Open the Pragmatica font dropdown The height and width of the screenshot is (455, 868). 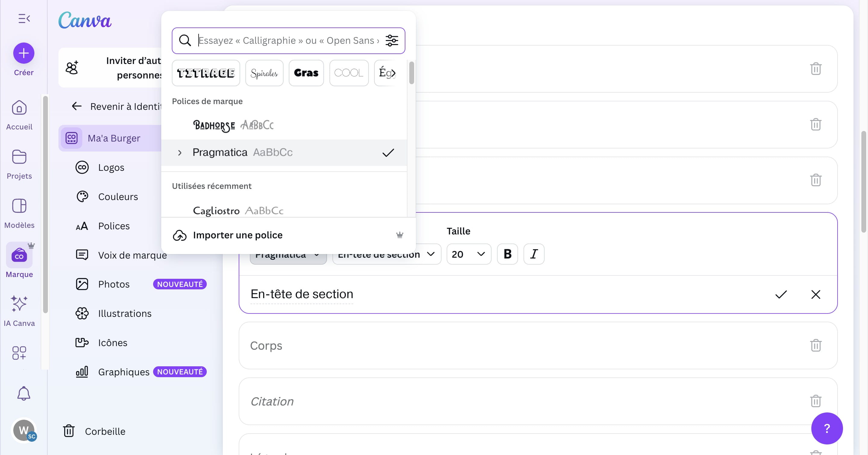[x=288, y=254]
